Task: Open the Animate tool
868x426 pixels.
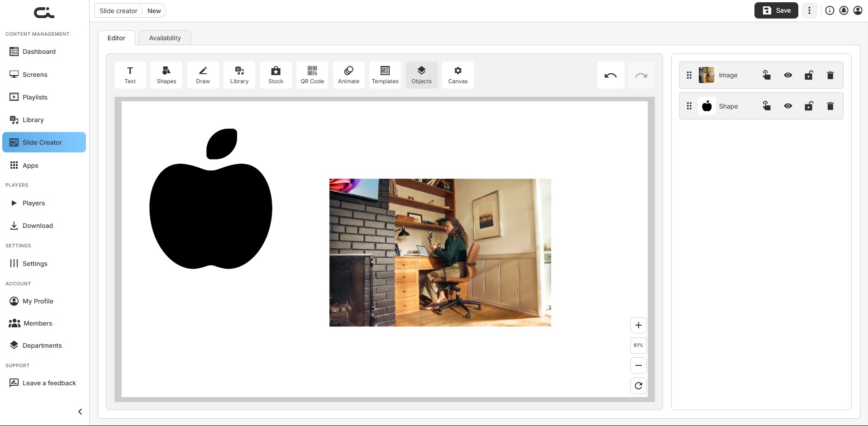Action: [x=348, y=75]
